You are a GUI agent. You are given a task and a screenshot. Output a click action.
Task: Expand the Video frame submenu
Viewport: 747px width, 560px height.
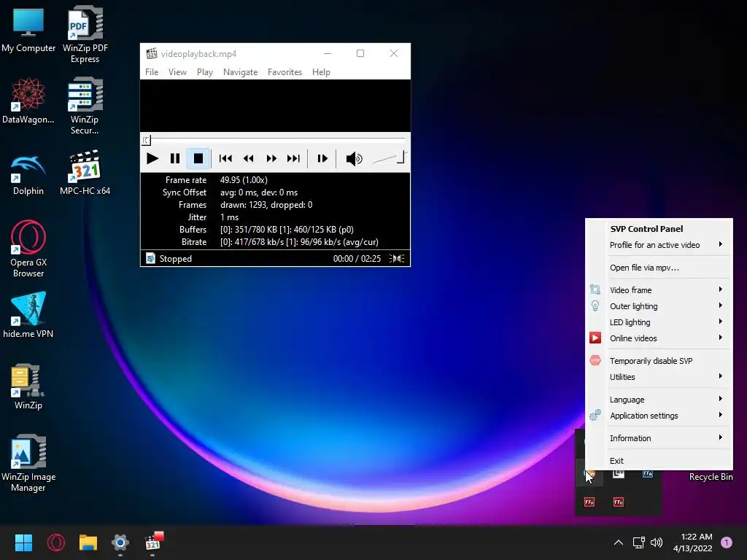tap(659, 290)
